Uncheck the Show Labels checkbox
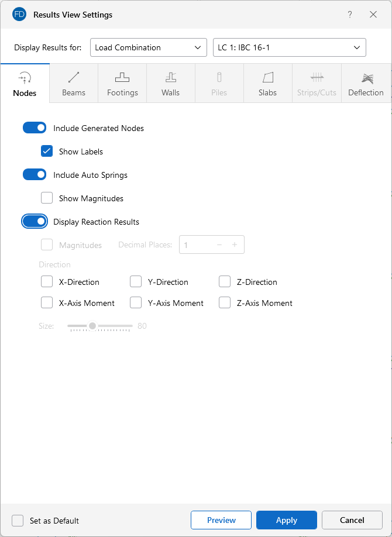 [x=47, y=152]
